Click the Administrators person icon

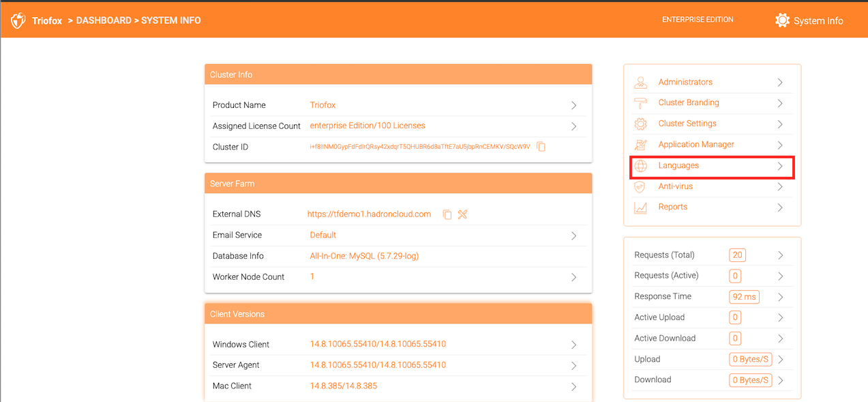tap(640, 83)
